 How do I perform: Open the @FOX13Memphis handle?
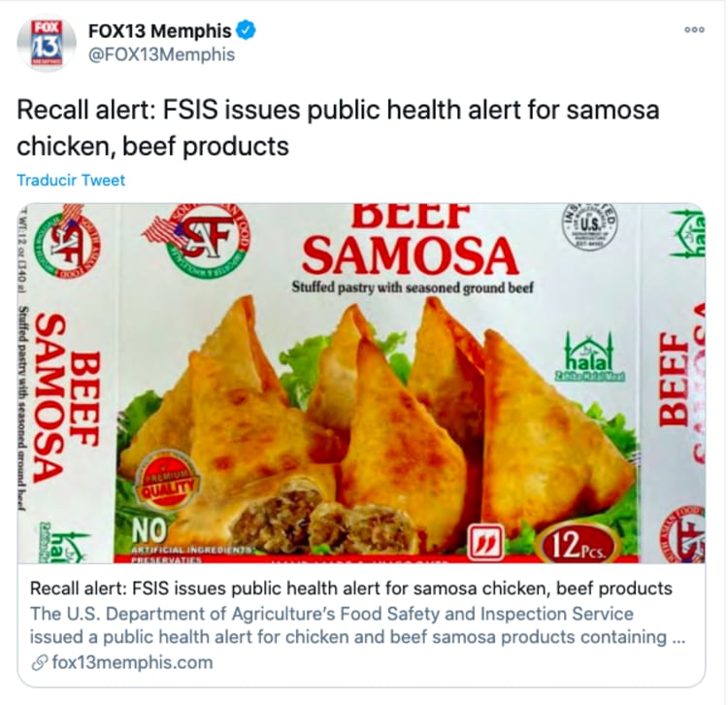161,54
